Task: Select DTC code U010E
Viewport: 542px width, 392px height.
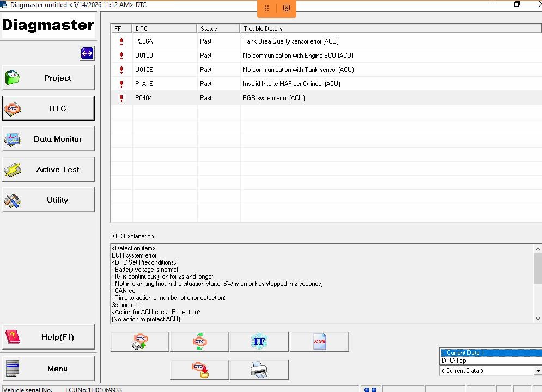Action: [x=144, y=70]
